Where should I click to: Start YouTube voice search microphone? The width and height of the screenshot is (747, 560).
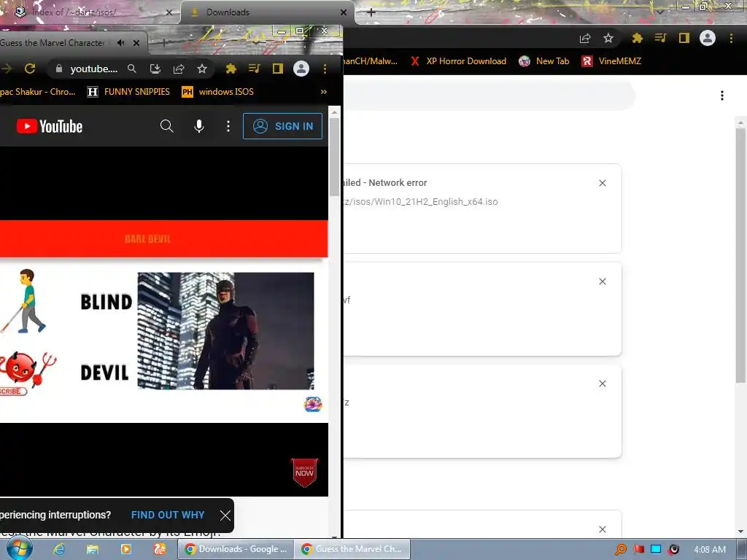click(x=199, y=126)
